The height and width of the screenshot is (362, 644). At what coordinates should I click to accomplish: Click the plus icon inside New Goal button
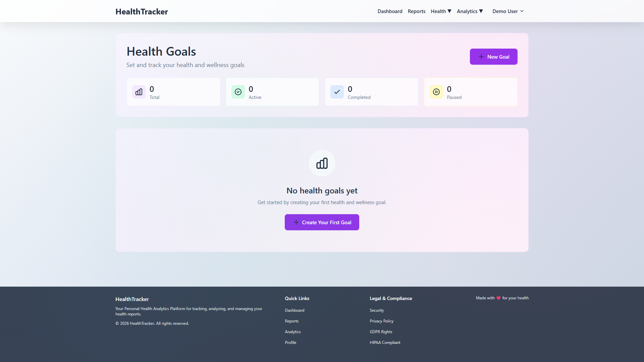[x=481, y=57]
